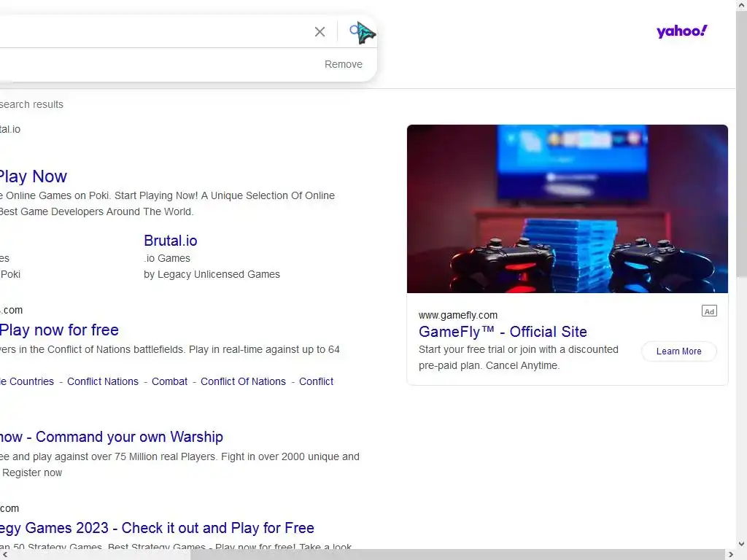Follow the Conflict Of Nations link
This screenshot has width=747, height=560.
(x=243, y=382)
